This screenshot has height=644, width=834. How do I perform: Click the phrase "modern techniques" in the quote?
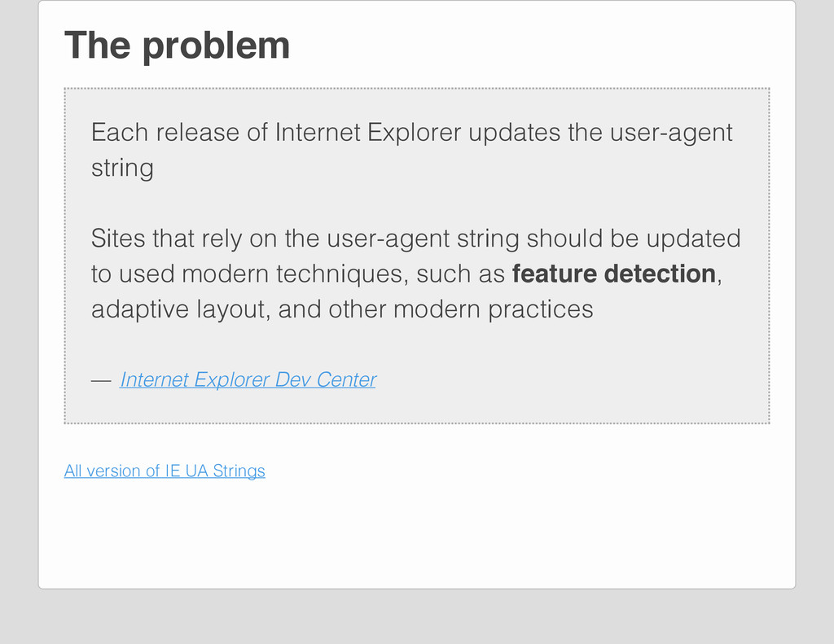[x=295, y=274]
